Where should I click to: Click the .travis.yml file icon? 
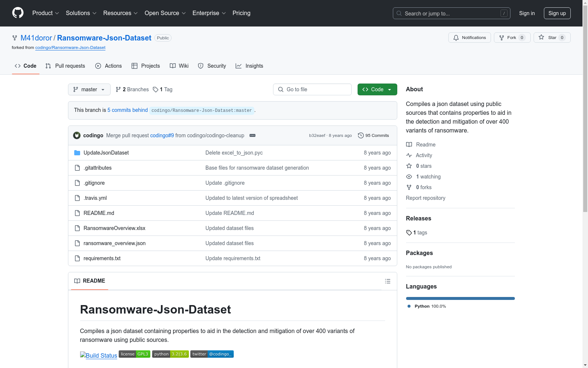pos(77,198)
